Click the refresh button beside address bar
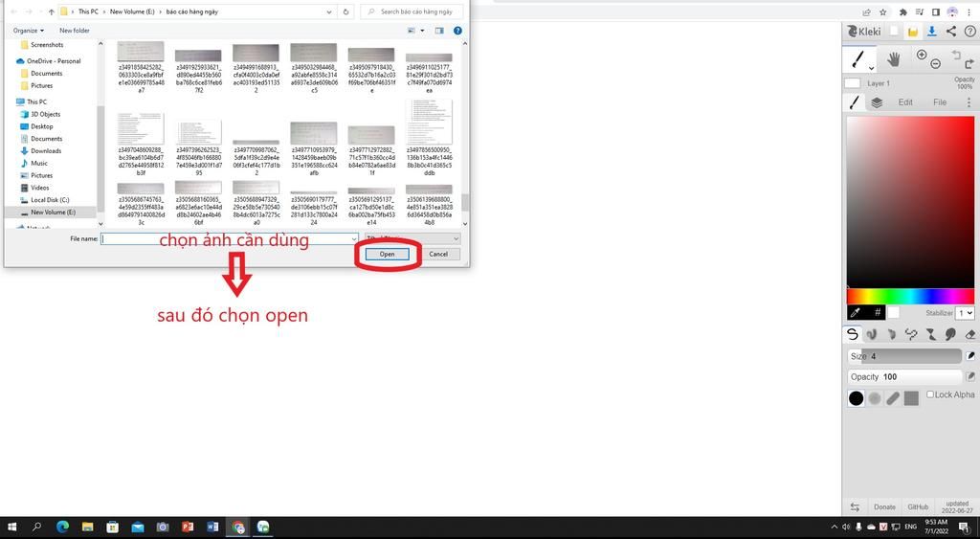The image size is (980, 539). click(345, 11)
